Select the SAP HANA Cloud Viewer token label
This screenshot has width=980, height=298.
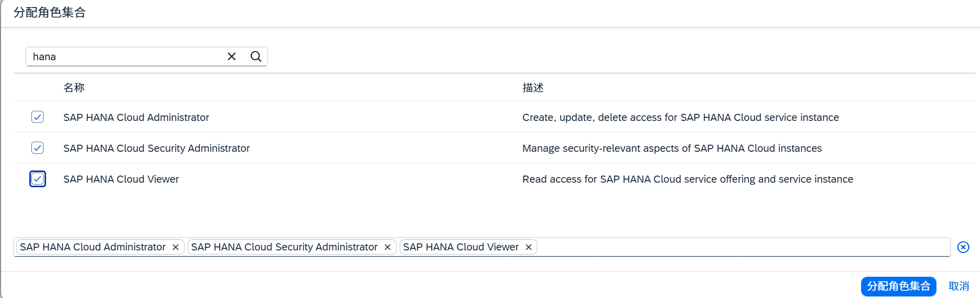coord(461,247)
